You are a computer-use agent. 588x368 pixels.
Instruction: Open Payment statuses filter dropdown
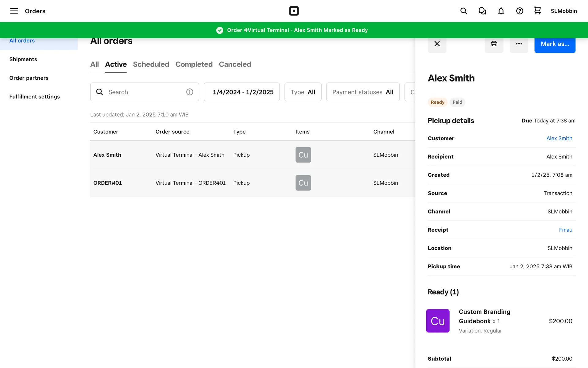pyautogui.click(x=363, y=92)
